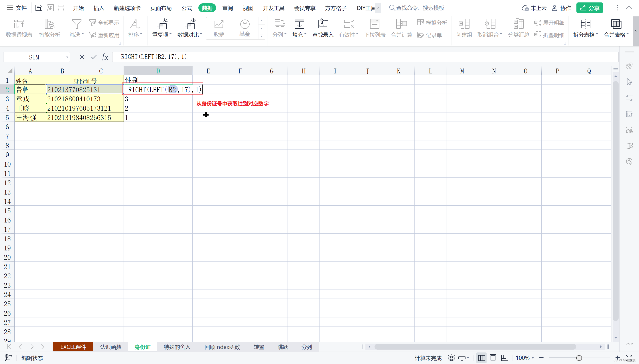Click the 全部显示 show all button
The width and height of the screenshot is (639, 364).
[x=104, y=23]
